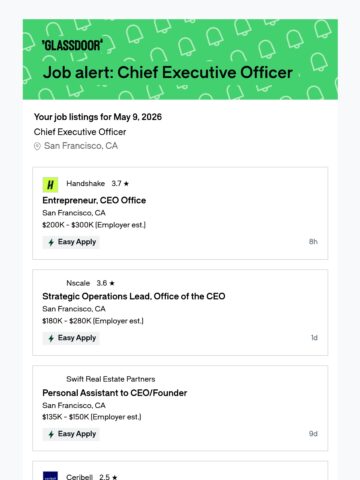Screen dimensions: 360x480
Task: Click Handshake's 3.7 star rating
Action: (120, 183)
